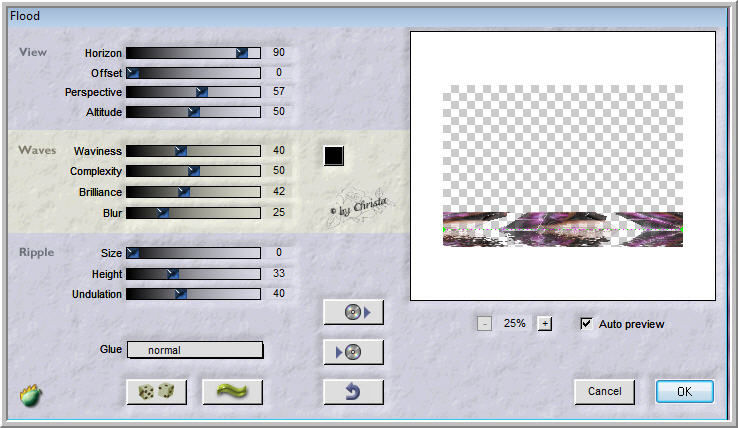Click the zoom out minus button
This screenshot has width=738, height=428.
[x=484, y=323]
